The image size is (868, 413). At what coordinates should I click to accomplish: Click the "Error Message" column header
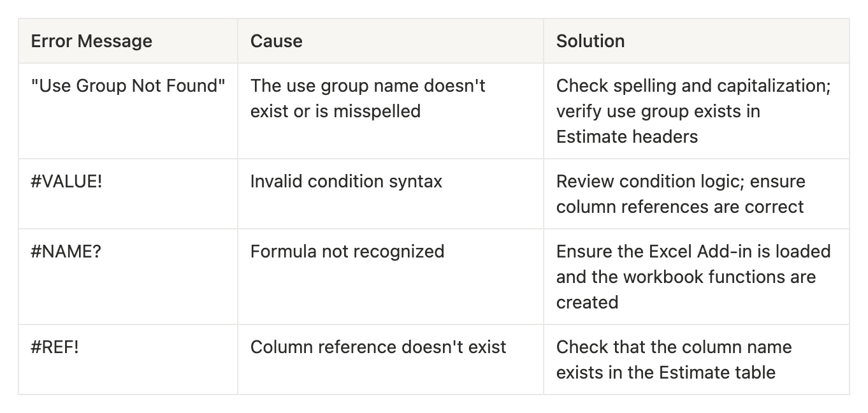(92, 41)
